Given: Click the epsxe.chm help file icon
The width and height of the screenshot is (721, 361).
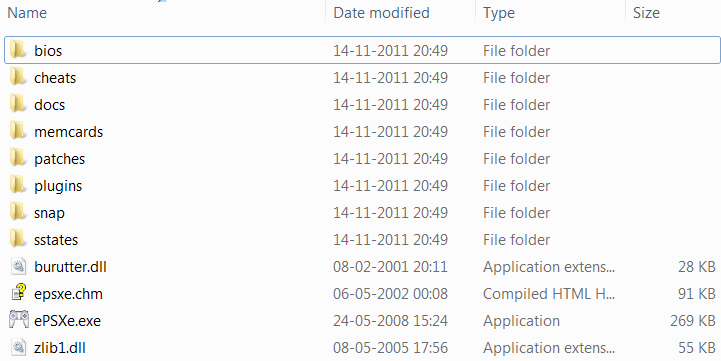Looking at the screenshot, I should (x=19, y=293).
